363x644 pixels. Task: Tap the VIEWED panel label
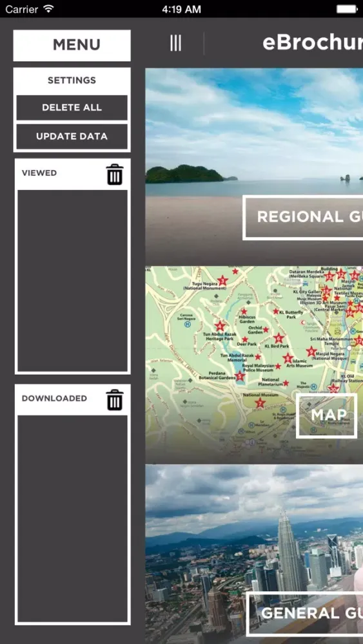[39, 173]
